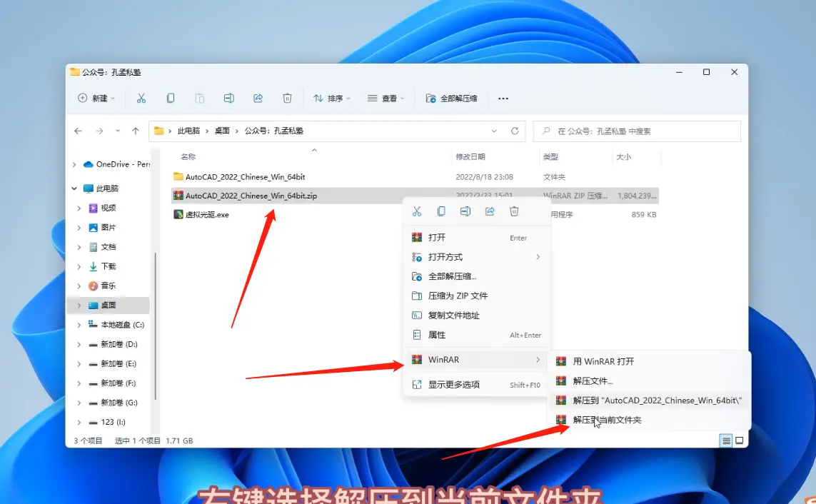This screenshot has width=816, height=504.
Task: Select 图片 in the navigation pane
Action: [109, 227]
